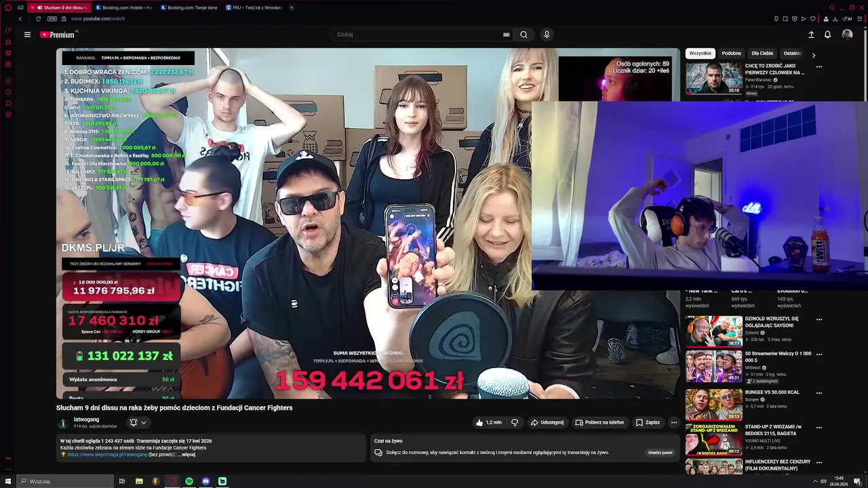Open options for DZINOLD WZRUSZYŁ SIĘ video
868x488 pixels.
[818, 319]
